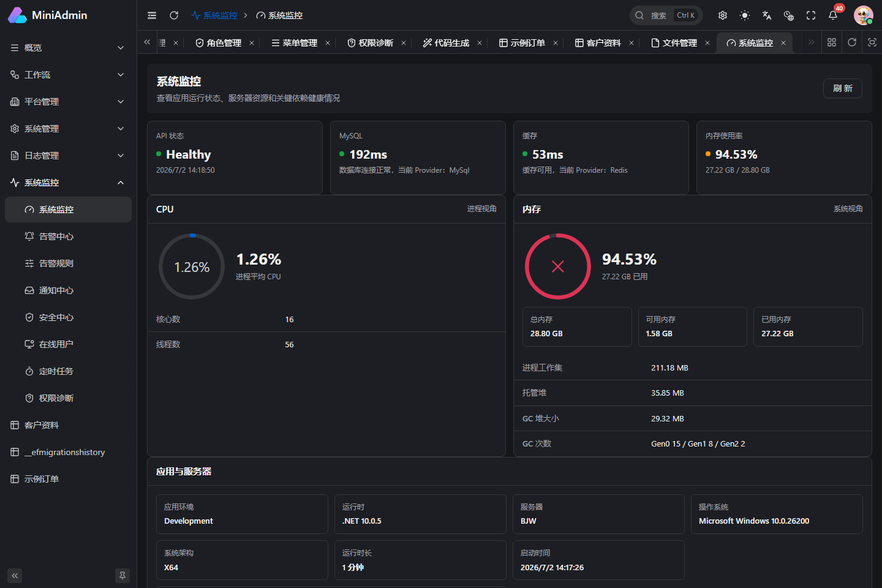Click the MySQL 192ms status card

(x=418, y=157)
